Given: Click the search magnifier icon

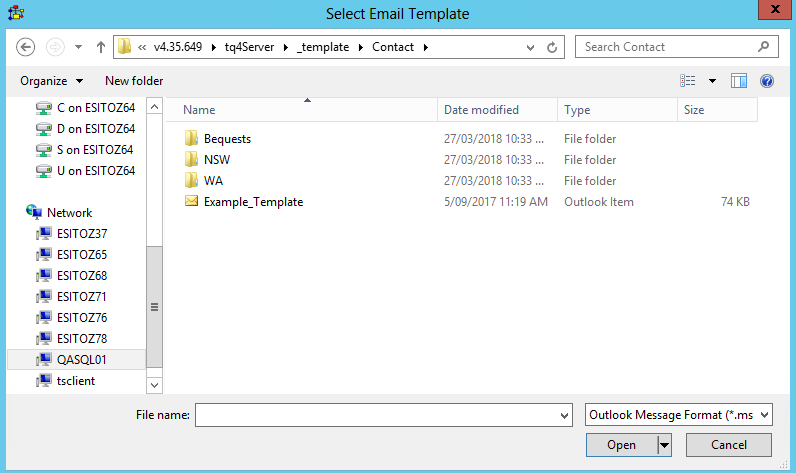Looking at the screenshot, I should [x=763, y=46].
